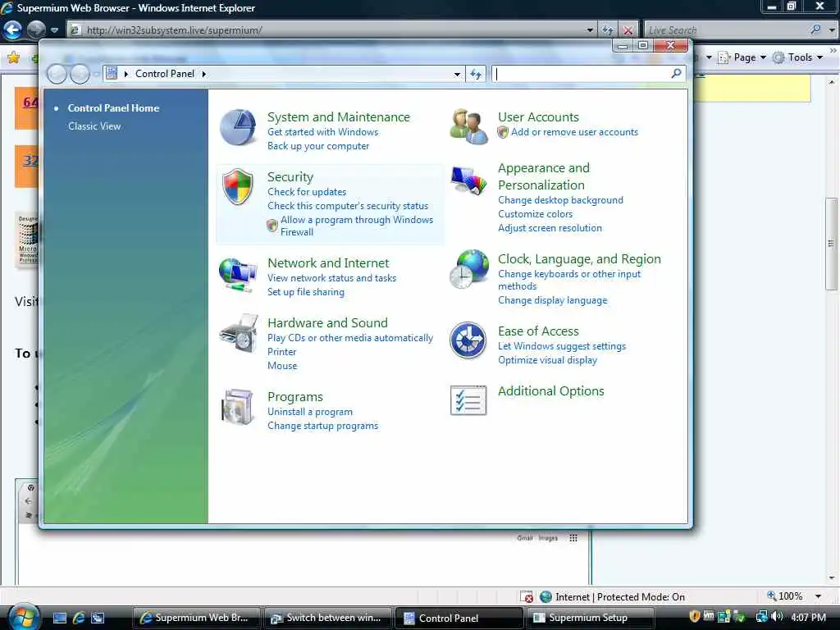Open Back up your computer
840x630 pixels.
click(x=318, y=146)
